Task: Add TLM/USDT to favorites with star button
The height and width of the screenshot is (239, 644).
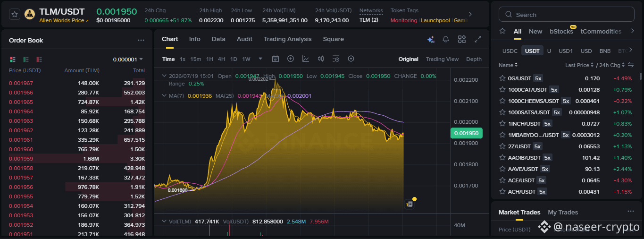Action: coord(15,14)
